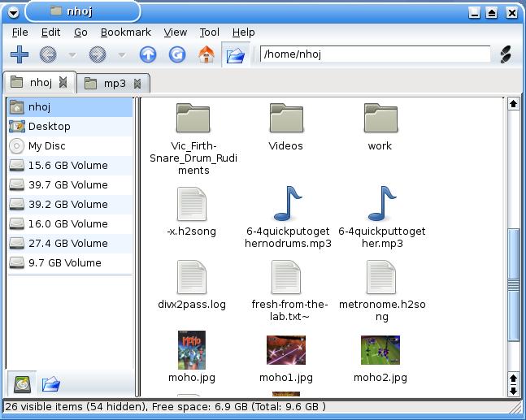
Task: Click the vertical scrollbar thumb in file view
Action: tap(513, 284)
